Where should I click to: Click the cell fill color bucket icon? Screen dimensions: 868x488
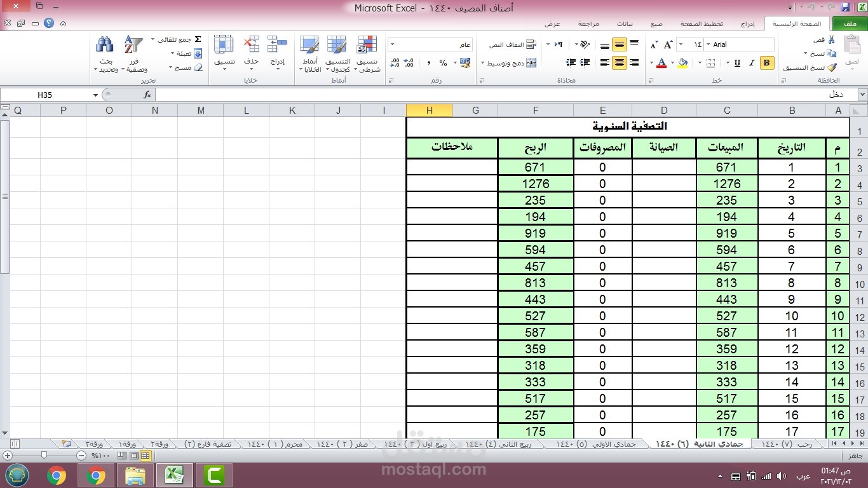tap(682, 62)
